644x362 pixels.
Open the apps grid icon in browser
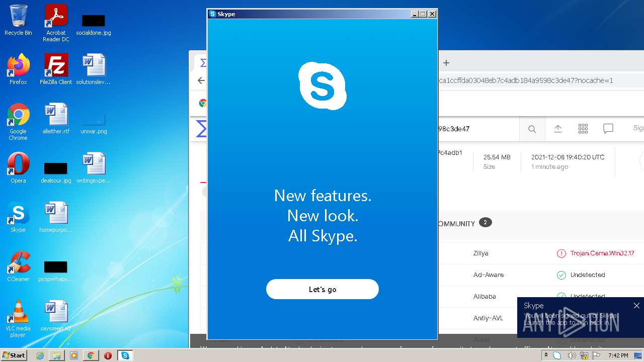[x=583, y=129]
